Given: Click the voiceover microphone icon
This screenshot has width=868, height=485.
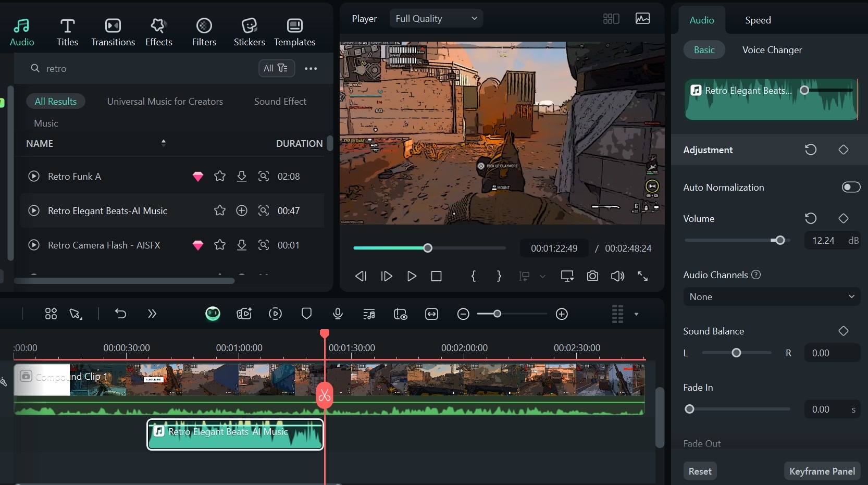Looking at the screenshot, I should 338,314.
